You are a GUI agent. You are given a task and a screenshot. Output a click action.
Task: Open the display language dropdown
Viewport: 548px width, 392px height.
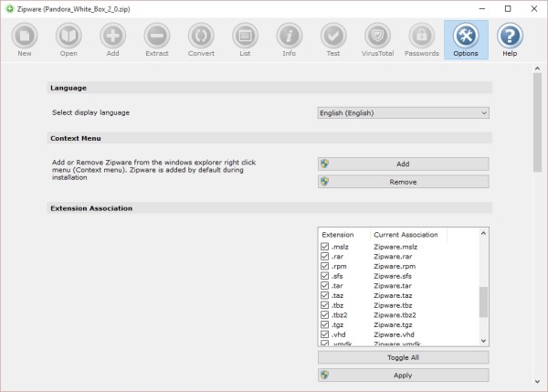[404, 113]
